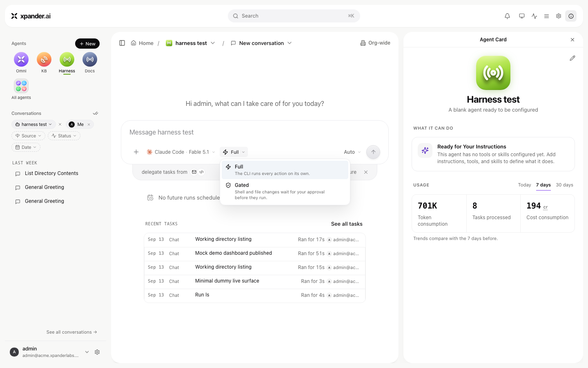Image resolution: width=588 pixels, height=368 pixels.
Task: Open the activity pulse icon in top bar
Action: (535, 16)
